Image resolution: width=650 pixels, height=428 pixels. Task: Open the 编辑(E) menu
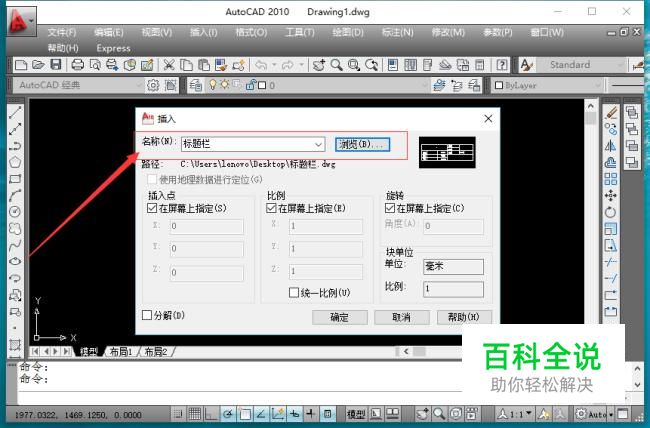click(x=109, y=32)
